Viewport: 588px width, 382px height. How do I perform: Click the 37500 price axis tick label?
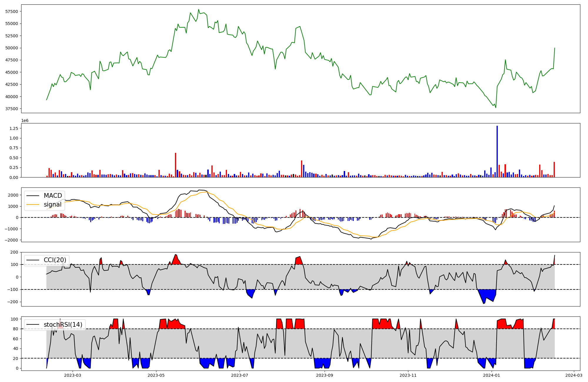tap(12, 109)
